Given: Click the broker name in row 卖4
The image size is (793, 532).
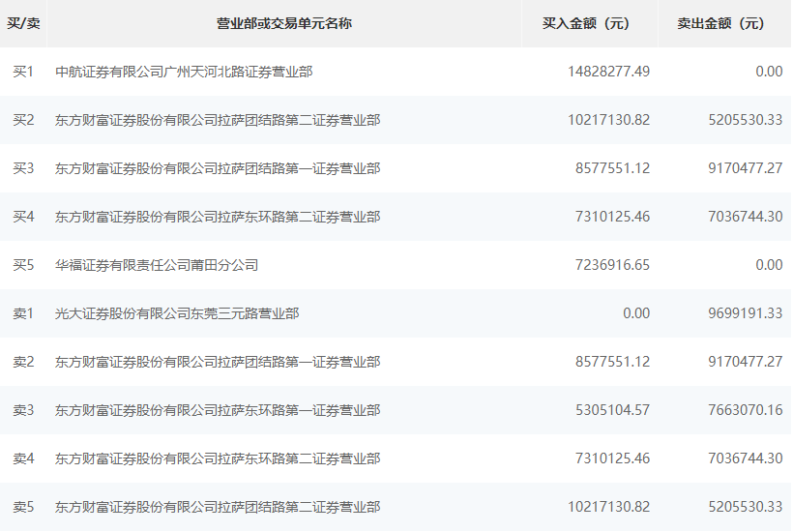Looking at the screenshot, I should coord(218,458).
